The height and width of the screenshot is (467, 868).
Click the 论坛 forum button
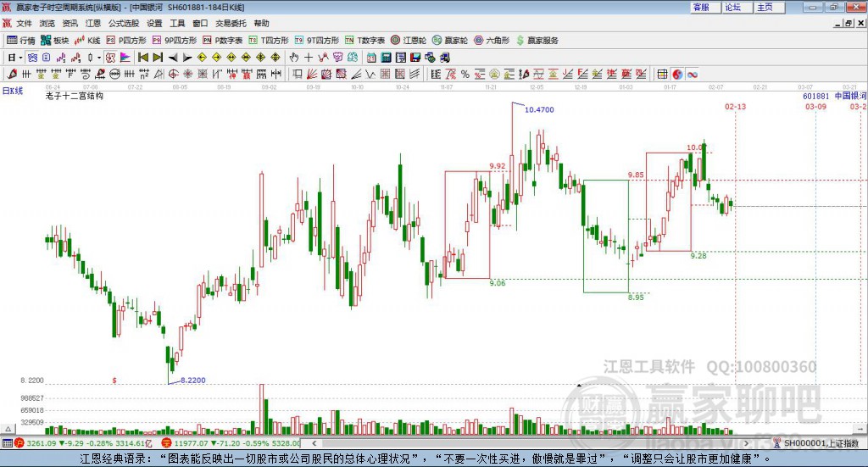[x=737, y=7]
